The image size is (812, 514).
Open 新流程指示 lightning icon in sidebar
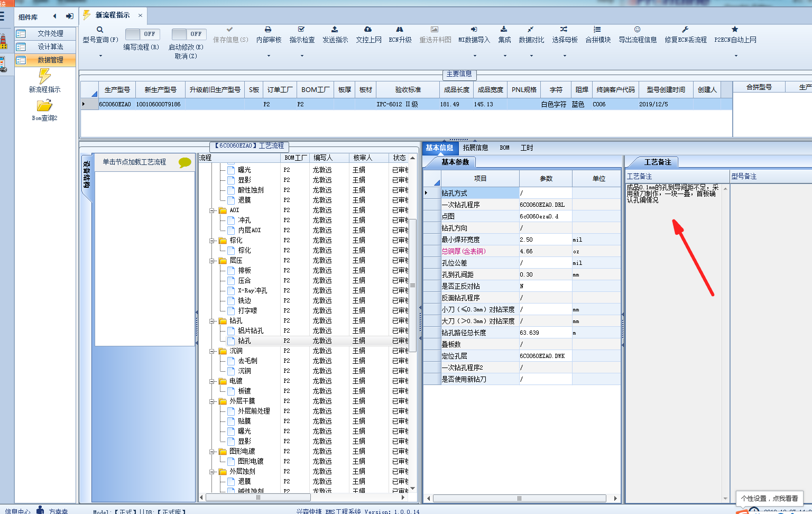[45, 76]
